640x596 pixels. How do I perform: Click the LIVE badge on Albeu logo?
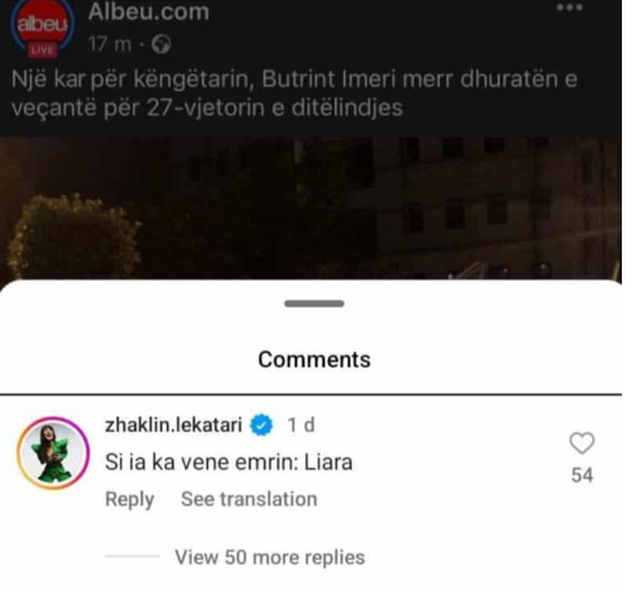[42, 50]
